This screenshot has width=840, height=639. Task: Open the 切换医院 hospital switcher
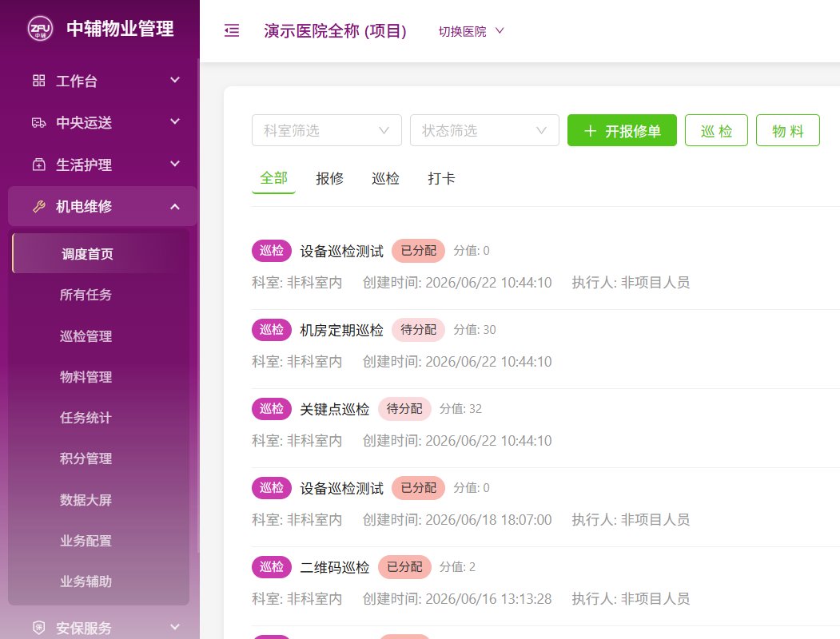click(x=471, y=31)
